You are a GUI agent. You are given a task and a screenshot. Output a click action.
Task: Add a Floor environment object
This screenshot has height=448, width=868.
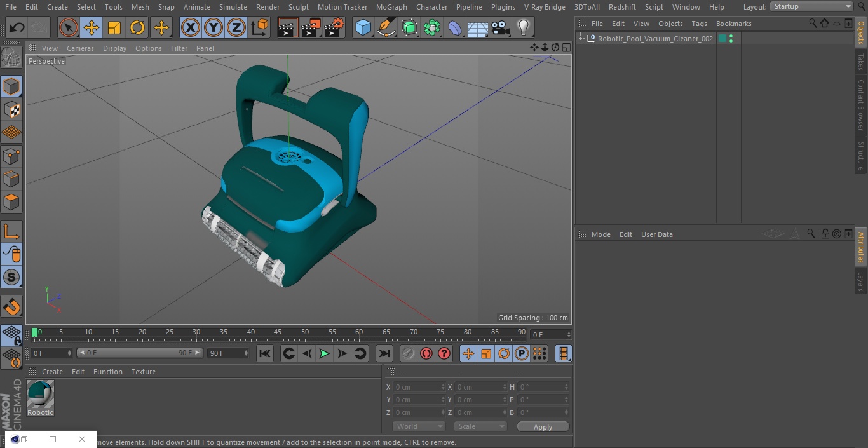(478, 28)
